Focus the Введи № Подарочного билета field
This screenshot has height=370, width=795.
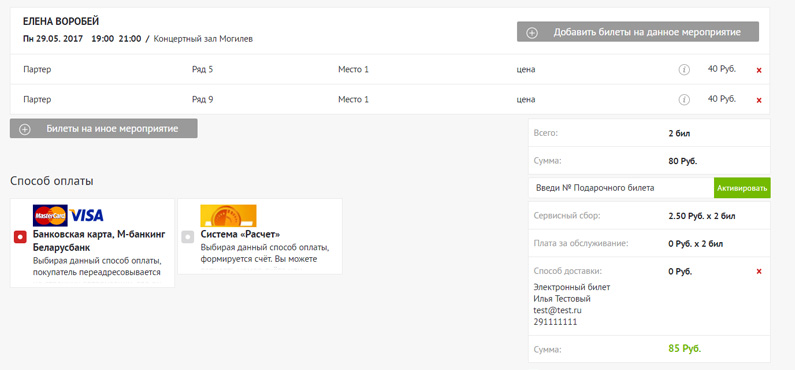click(x=621, y=188)
